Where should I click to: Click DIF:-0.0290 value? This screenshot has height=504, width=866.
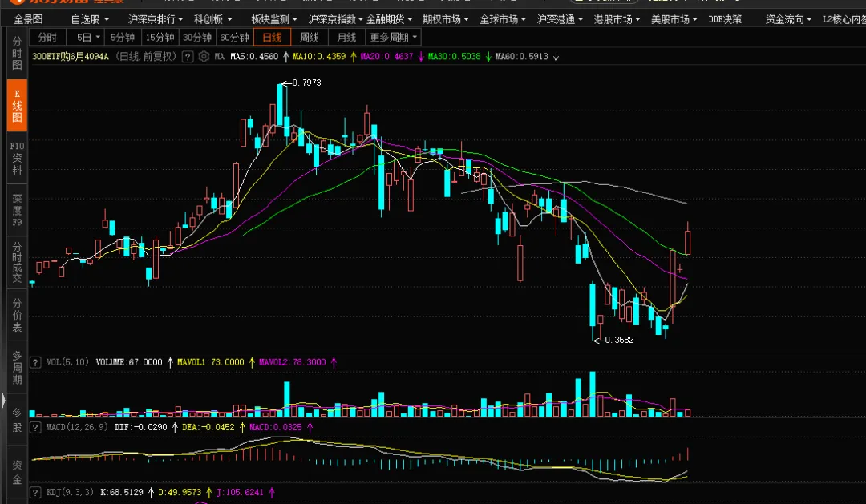pos(141,427)
